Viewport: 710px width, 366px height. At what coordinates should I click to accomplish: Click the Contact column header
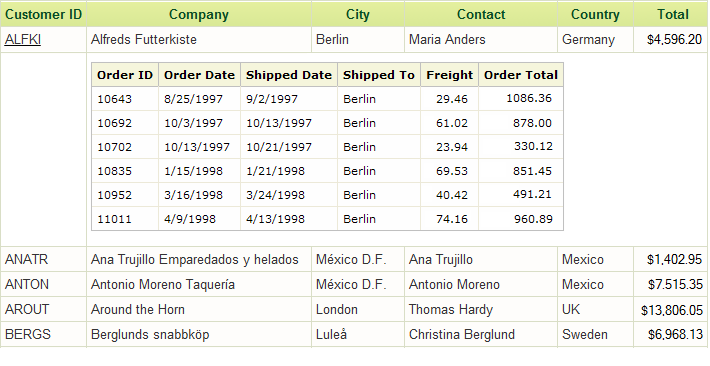(x=481, y=14)
